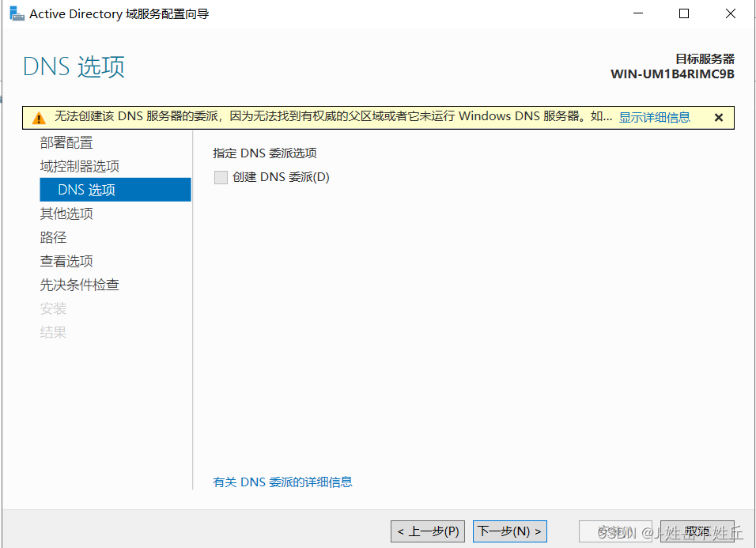Click the 指定 DNS 委派选项 heading text

[265, 153]
